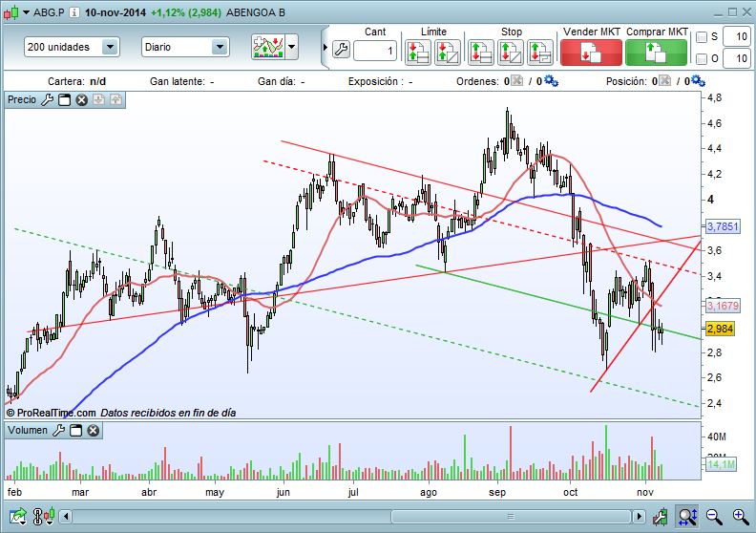The height and width of the screenshot is (533, 756).
Task: Close the Volumen panel
Action: (x=93, y=430)
